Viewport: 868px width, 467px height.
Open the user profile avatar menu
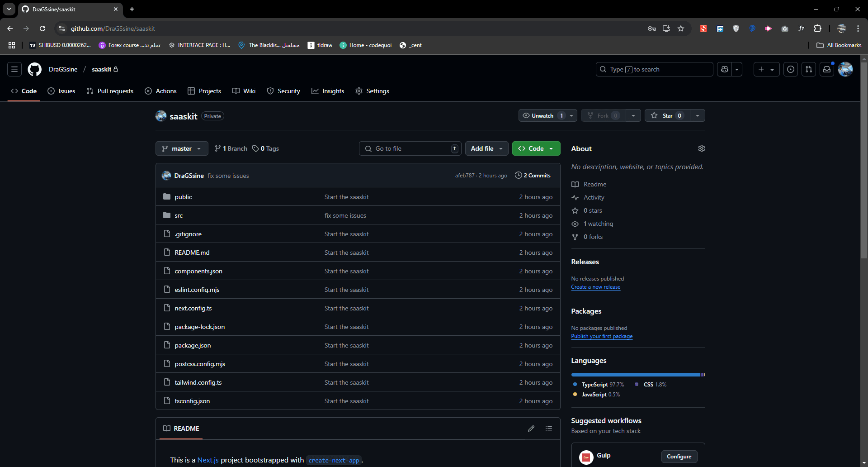click(x=845, y=69)
